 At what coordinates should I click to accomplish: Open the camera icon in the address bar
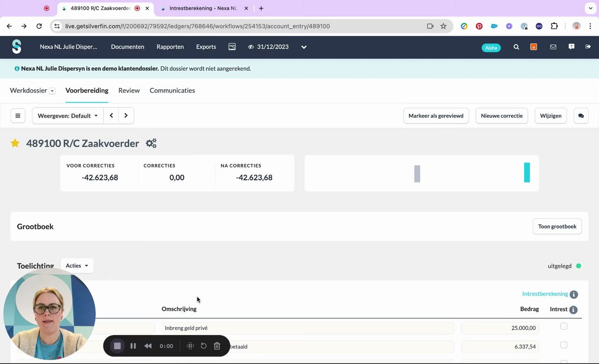(430, 26)
